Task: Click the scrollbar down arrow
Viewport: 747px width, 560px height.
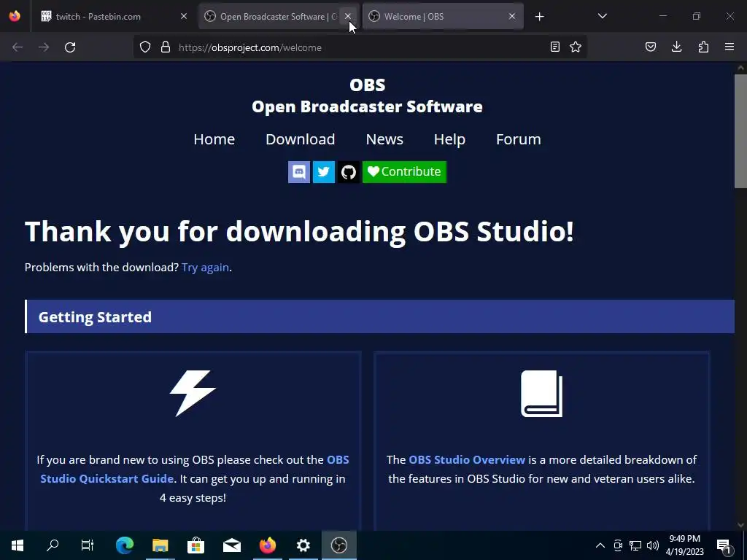Action: (x=740, y=525)
